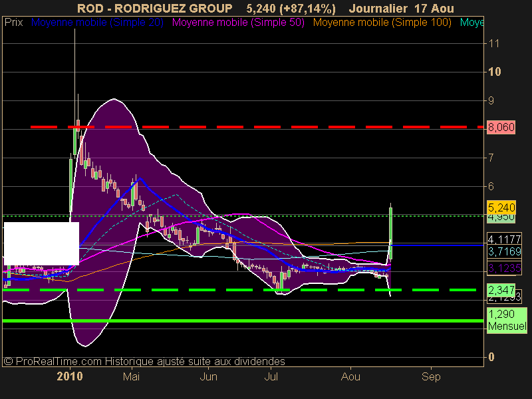Click the '7' price axis label
Image resolution: width=532 pixels, height=399 pixels.
[491, 158]
